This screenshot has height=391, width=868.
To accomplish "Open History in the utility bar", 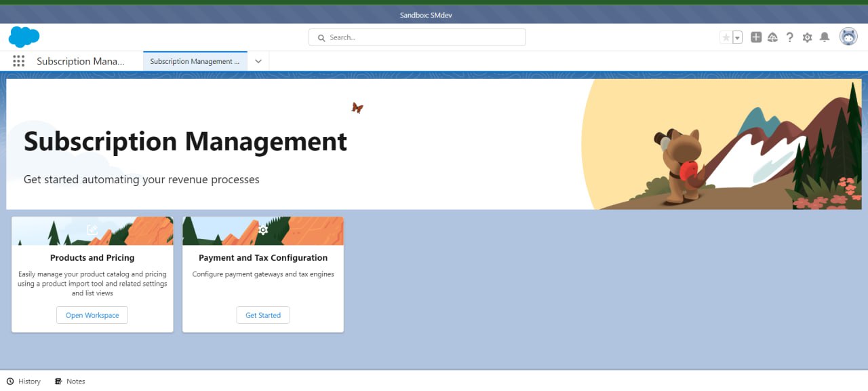I will (x=24, y=381).
